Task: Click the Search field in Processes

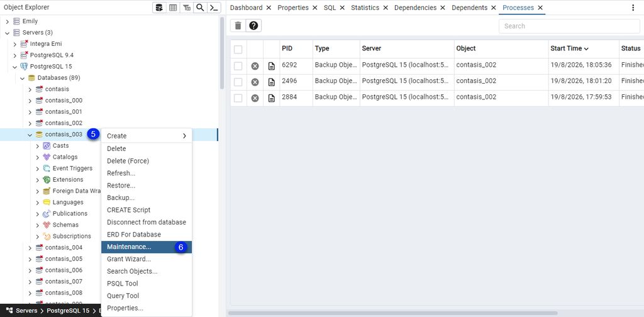Action: 569,26
